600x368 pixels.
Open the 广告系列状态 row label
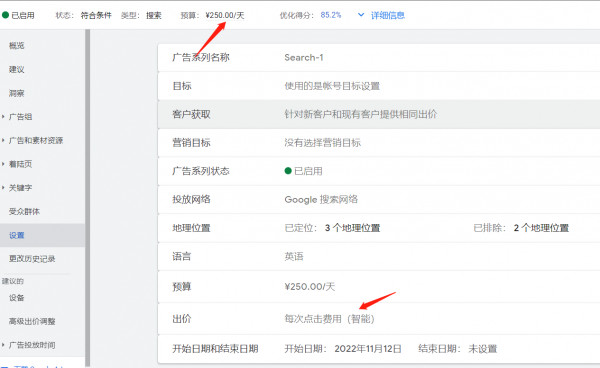click(x=201, y=171)
